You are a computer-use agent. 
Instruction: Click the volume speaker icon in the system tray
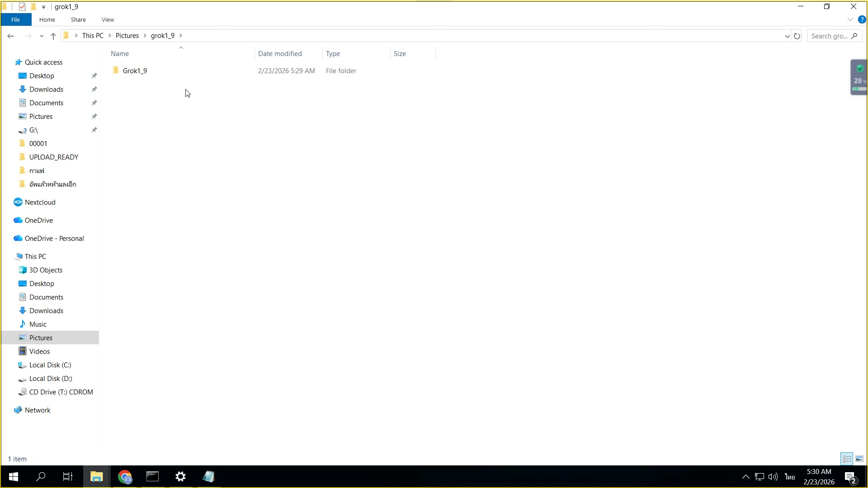[x=773, y=477]
